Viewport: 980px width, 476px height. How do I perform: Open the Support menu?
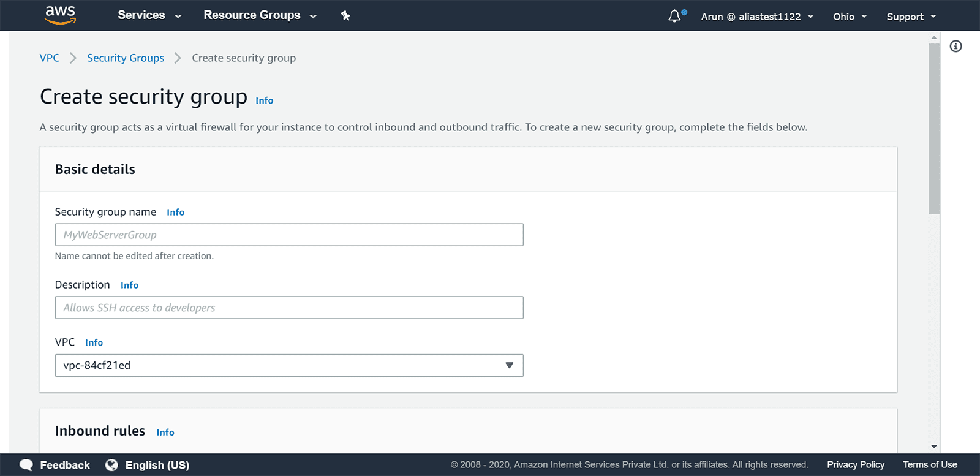click(911, 17)
